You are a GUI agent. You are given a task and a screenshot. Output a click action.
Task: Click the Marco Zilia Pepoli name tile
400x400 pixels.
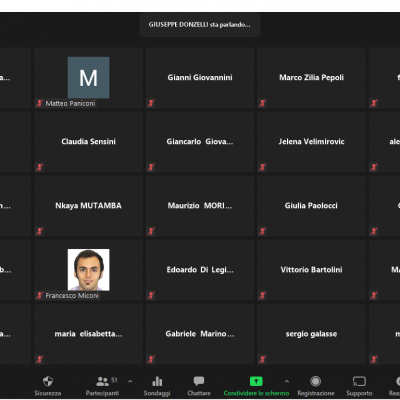[311, 78]
